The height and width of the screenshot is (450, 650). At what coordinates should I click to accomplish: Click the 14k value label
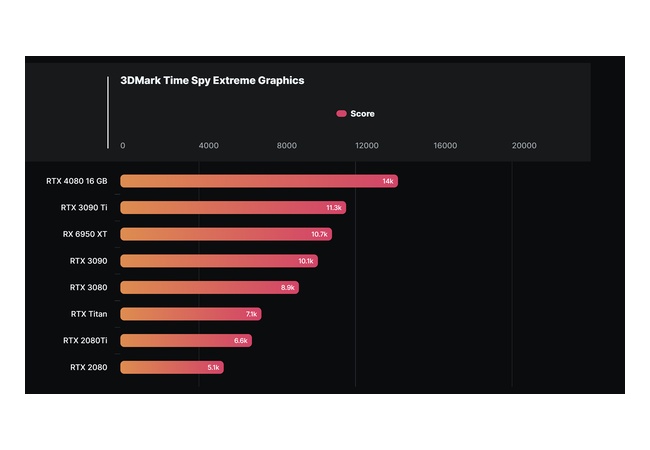click(388, 181)
